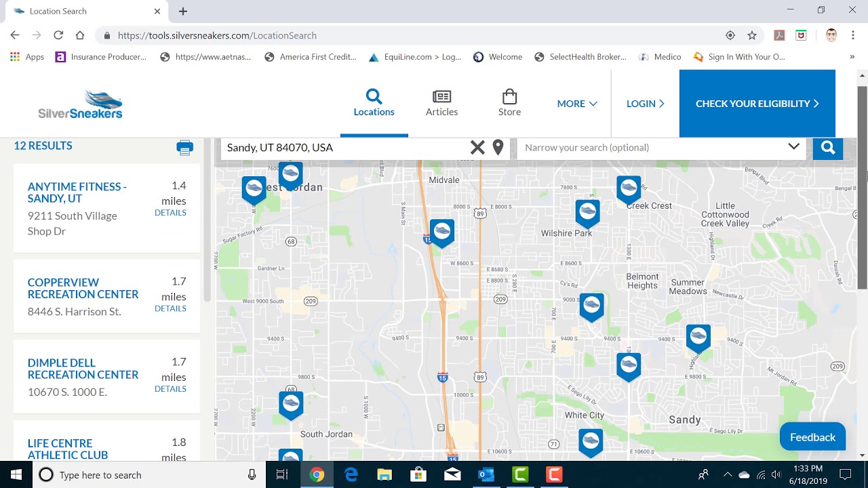This screenshot has width=868, height=488.
Task: Open EquiLine.com bookmark
Action: click(414, 57)
